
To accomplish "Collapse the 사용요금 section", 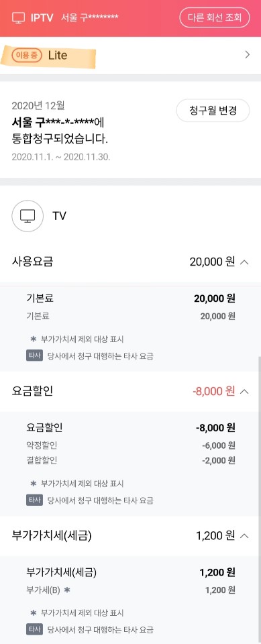I will point(244,262).
